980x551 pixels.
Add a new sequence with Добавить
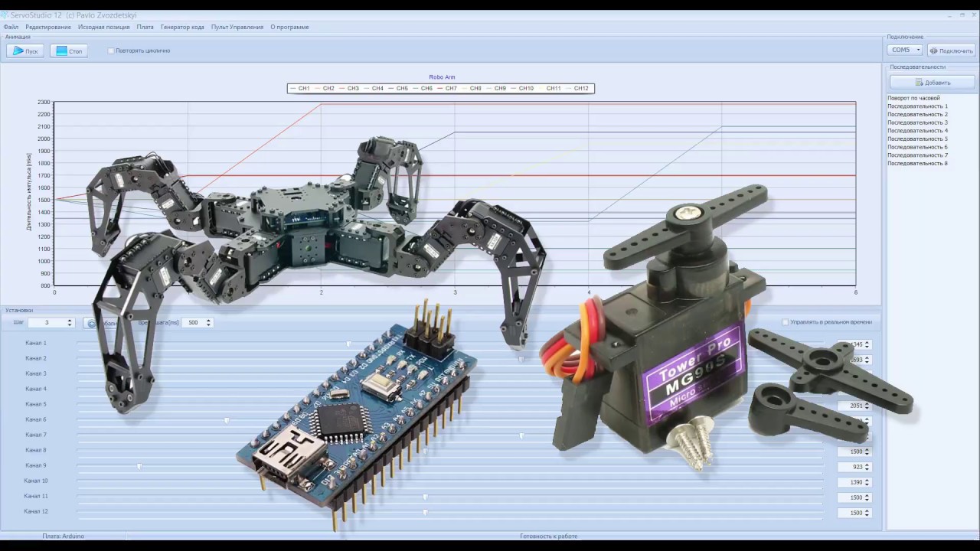pyautogui.click(x=932, y=82)
